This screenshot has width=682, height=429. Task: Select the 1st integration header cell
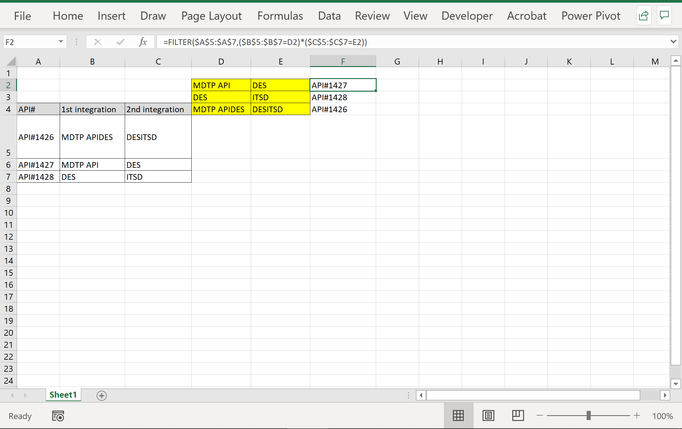click(x=92, y=109)
